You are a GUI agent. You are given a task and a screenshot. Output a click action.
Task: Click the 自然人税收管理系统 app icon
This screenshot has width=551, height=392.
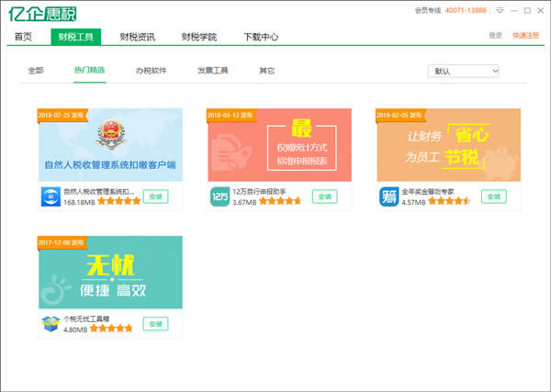pyautogui.click(x=51, y=196)
